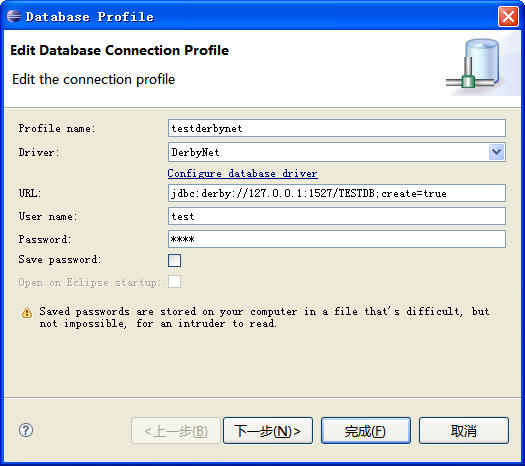Screen dimensions: 525x466
Task: Click the Save password label
Action: click(x=60, y=260)
